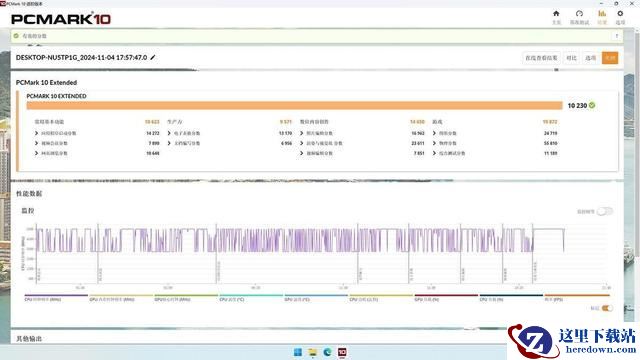640x360 pixels.
Task: Expand the sub-score row showing 23 611
Action: (362, 143)
